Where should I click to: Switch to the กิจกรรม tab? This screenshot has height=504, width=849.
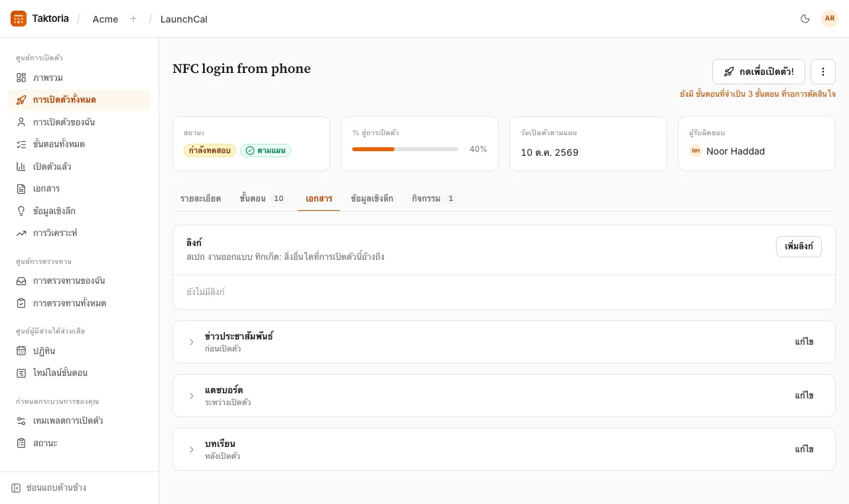(x=434, y=198)
